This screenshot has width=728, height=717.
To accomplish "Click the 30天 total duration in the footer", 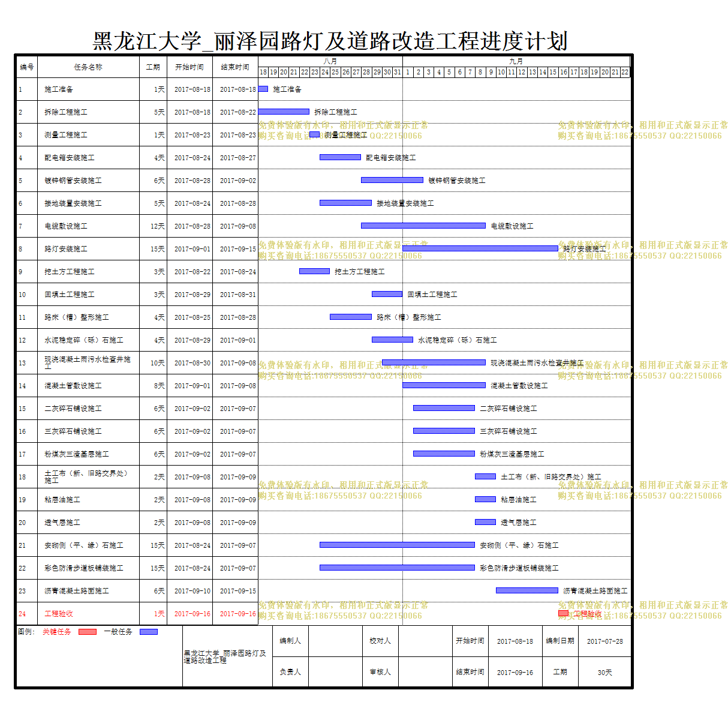I will (604, 673).
